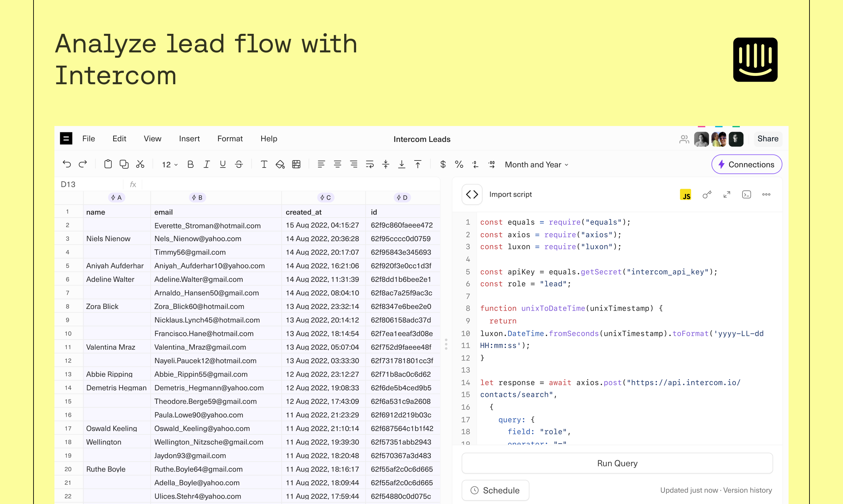Align text left
This screenshot has height=504, width=843.
tap(321, 164)
